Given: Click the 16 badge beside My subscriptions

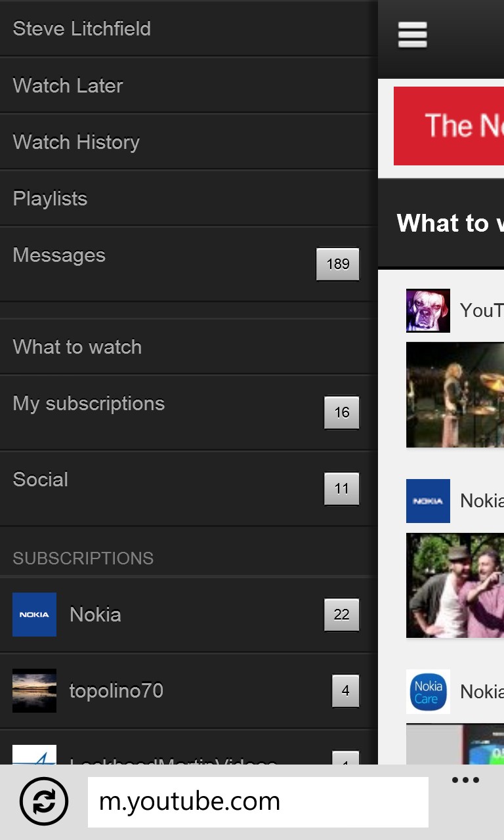Looking at the screenshot, I should click(342, 412).
